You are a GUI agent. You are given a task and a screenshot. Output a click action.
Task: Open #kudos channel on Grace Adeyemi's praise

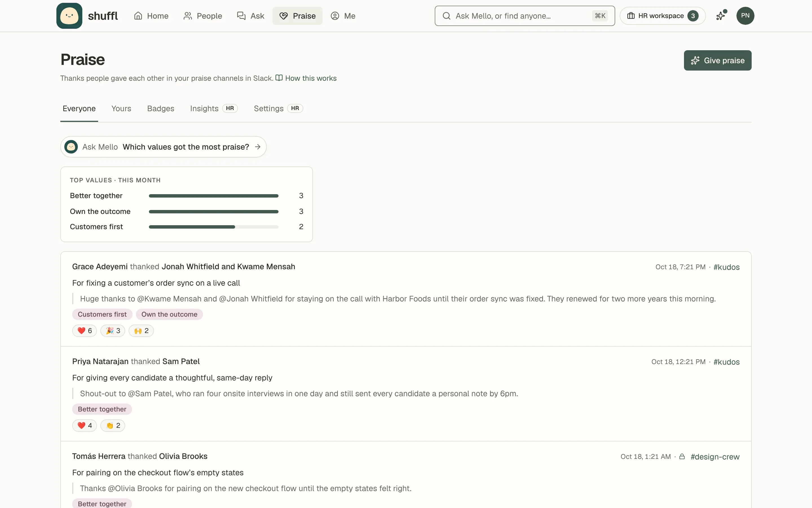tap(727, 267)
